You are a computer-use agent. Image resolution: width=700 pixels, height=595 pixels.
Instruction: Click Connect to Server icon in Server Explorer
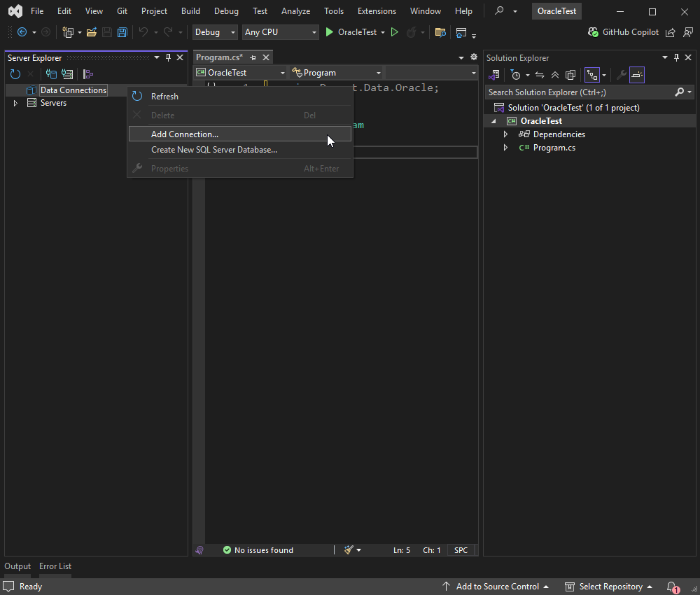pyautogui.click(x=67, y=74)
